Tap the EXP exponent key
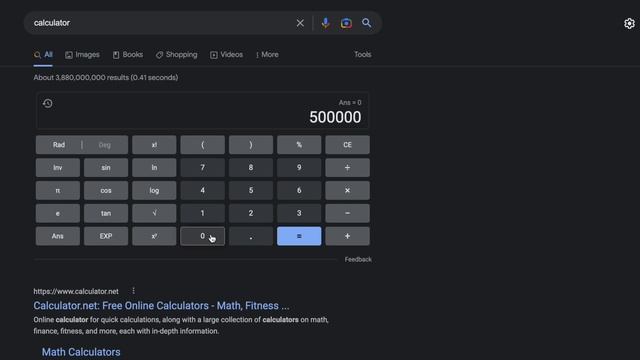The height and width of the screenshot is (360, 640). 106,236
